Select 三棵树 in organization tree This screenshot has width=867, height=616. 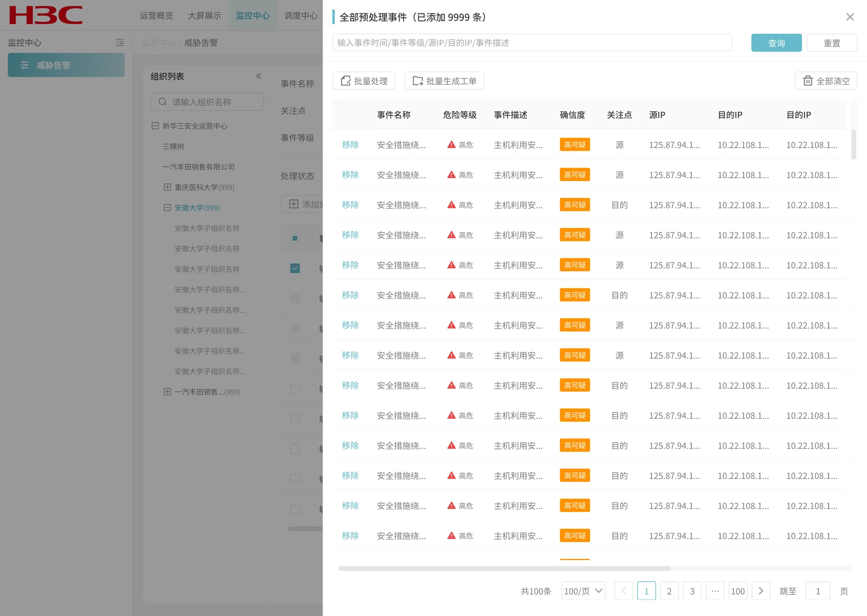pyautogui.click(x=173, y=146)
